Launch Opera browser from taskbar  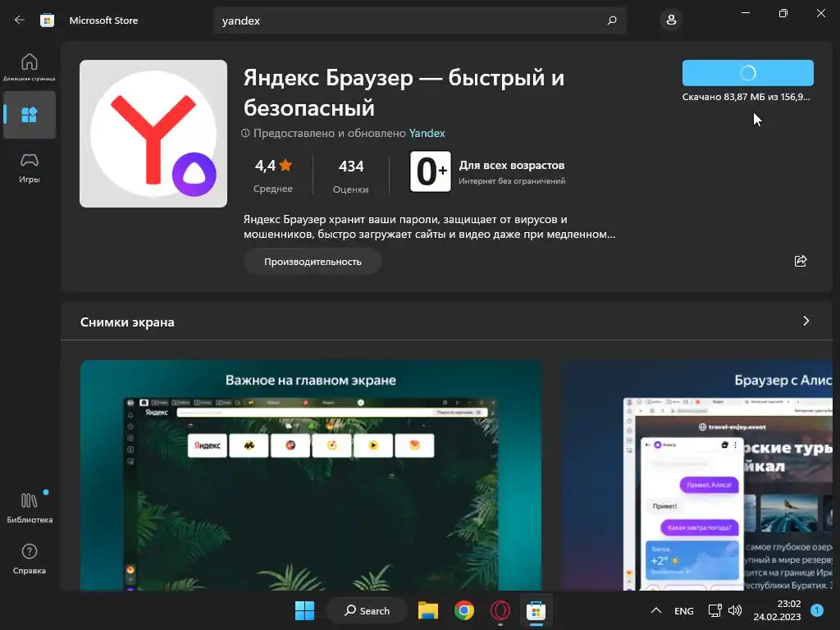coord(500,610)
